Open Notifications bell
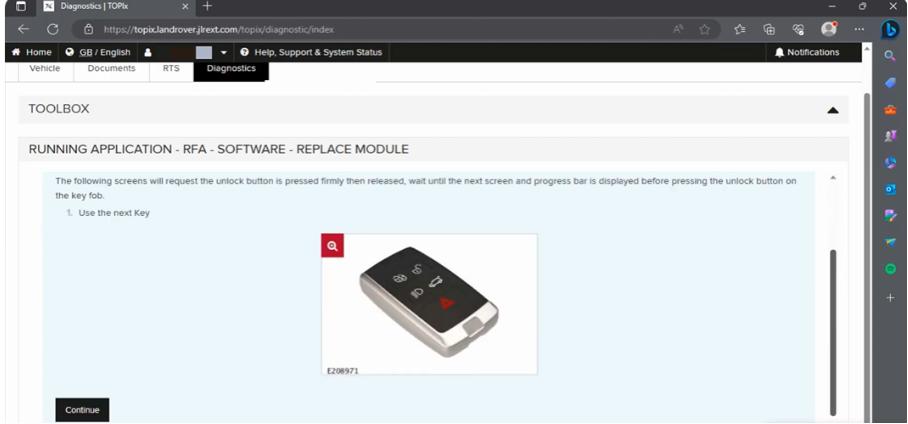The height and width of the screenshot is (424, 908). [x=807, y=52]
